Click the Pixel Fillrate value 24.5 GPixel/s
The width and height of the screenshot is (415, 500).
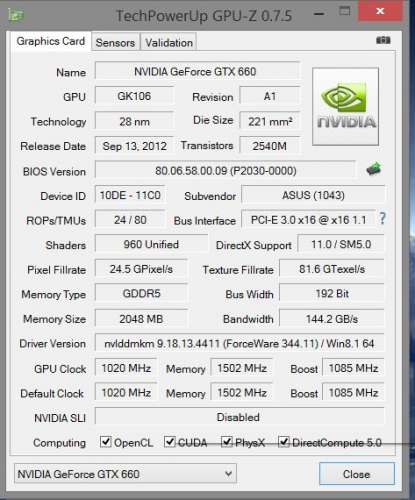(x=141, y=269)
